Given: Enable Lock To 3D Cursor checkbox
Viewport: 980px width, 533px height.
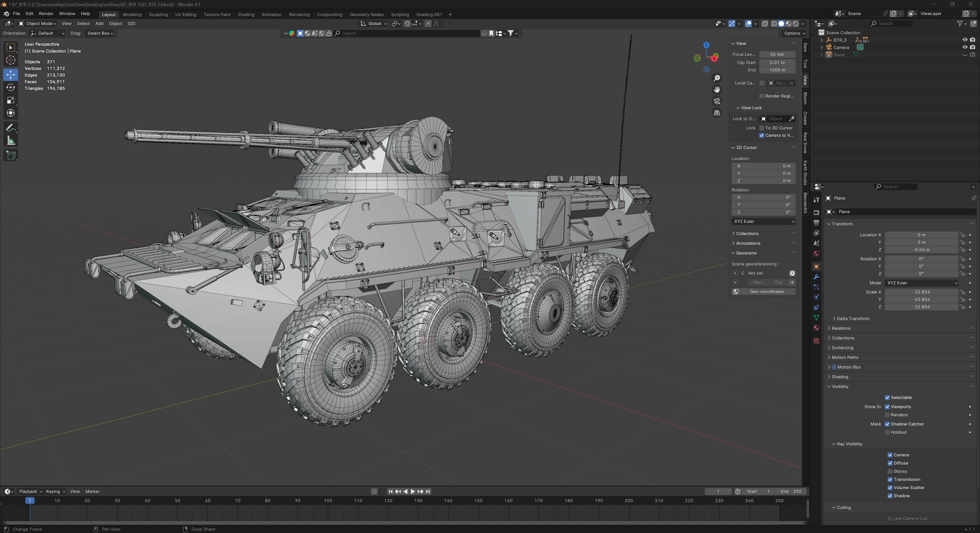Looking at the screenshot, I should click(x=762, y=128).
